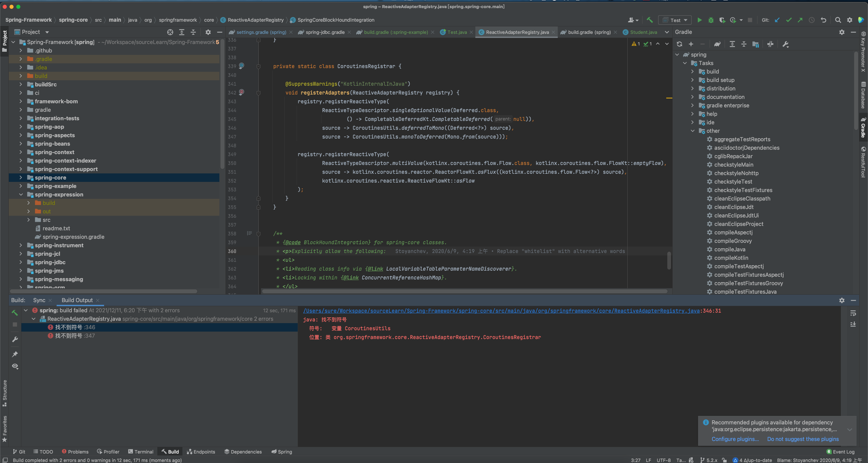Click the Git commit checkmark icon
868x463 pixels.
pos(789,20)
